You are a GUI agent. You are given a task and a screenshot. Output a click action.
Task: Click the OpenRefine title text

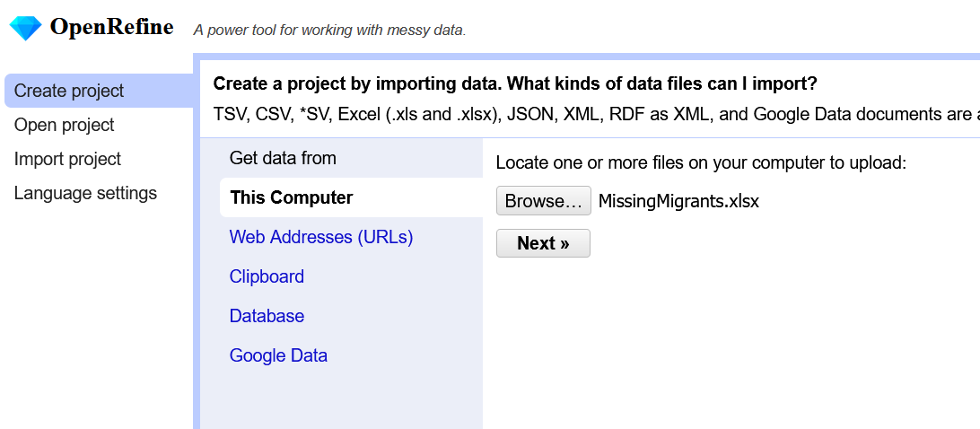111,28
